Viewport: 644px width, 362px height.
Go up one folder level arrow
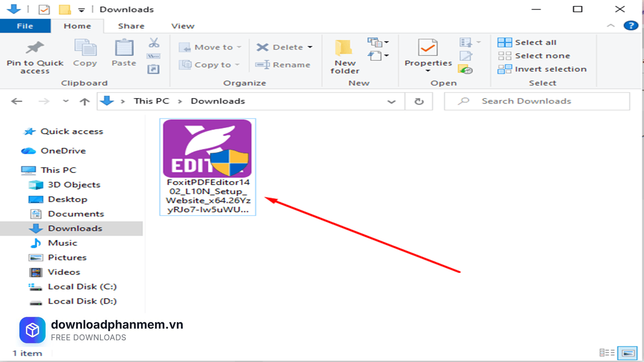pyautogui.click(x=85, y=102)
